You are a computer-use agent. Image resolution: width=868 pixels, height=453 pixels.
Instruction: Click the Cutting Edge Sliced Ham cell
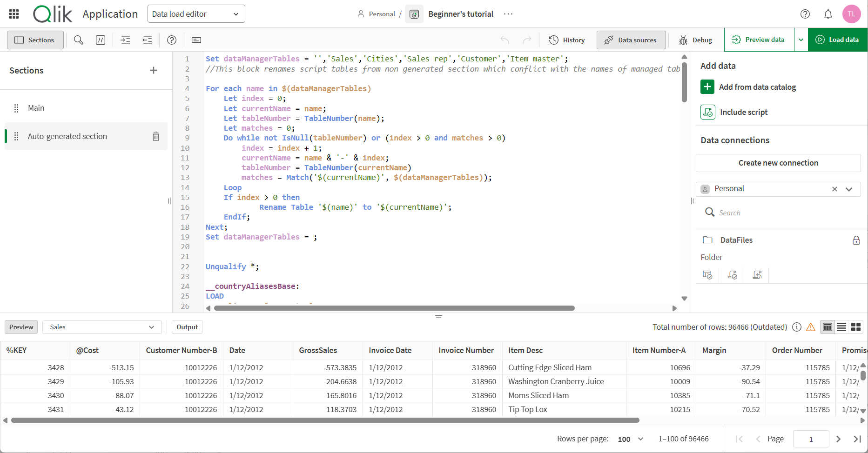tap(564, 367)
